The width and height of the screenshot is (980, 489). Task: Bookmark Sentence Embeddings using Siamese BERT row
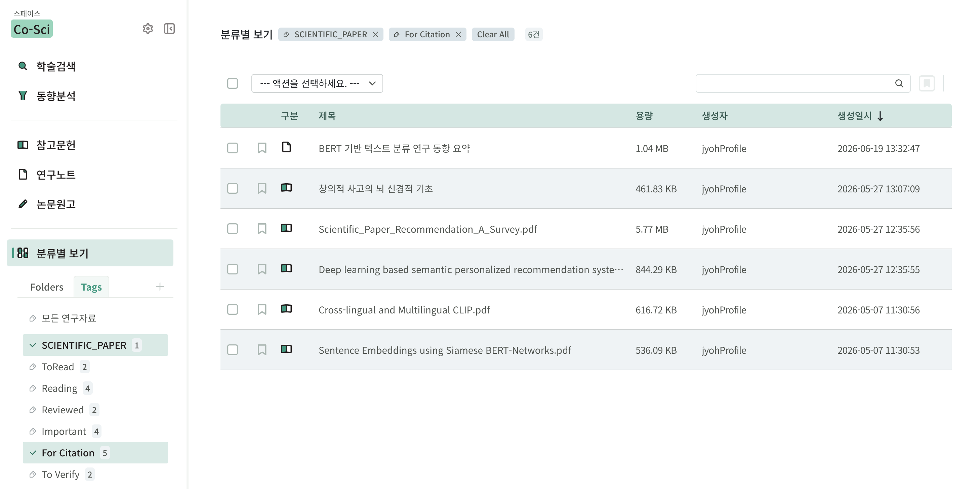click(x=262, y=350)
